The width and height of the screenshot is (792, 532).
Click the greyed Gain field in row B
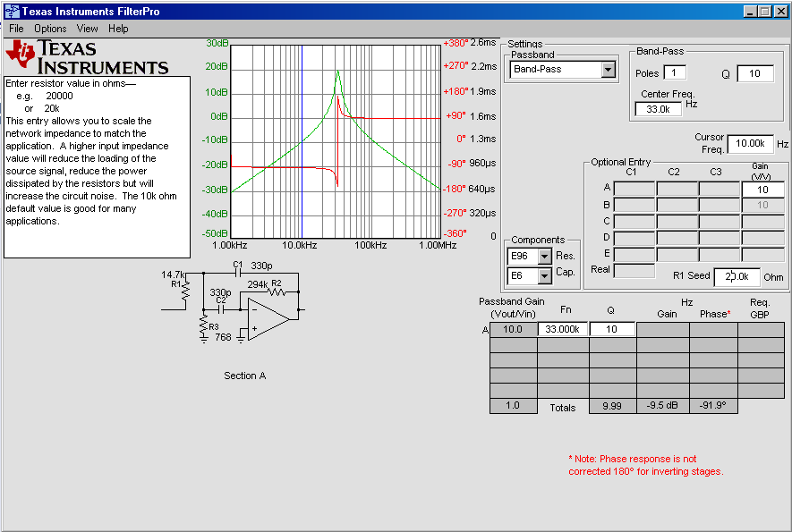click(x=762, y=205)
